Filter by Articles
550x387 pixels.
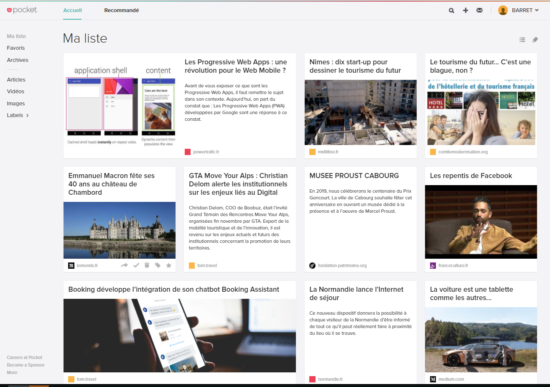[16, 80]
